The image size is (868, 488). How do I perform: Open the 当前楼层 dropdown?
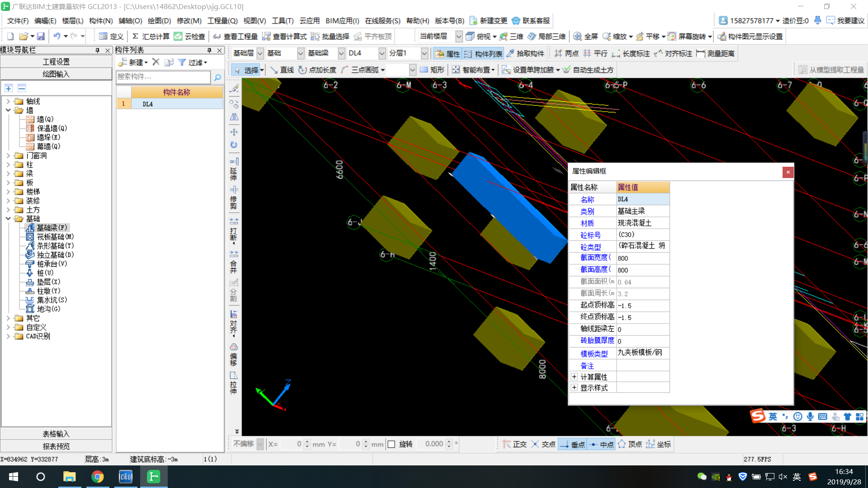click(x=459, y=37)
